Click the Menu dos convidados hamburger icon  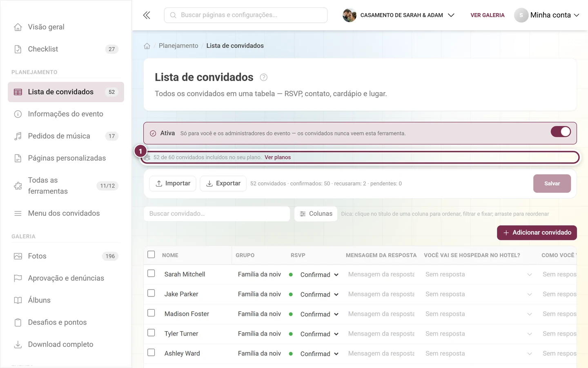(x=18, y=213)
